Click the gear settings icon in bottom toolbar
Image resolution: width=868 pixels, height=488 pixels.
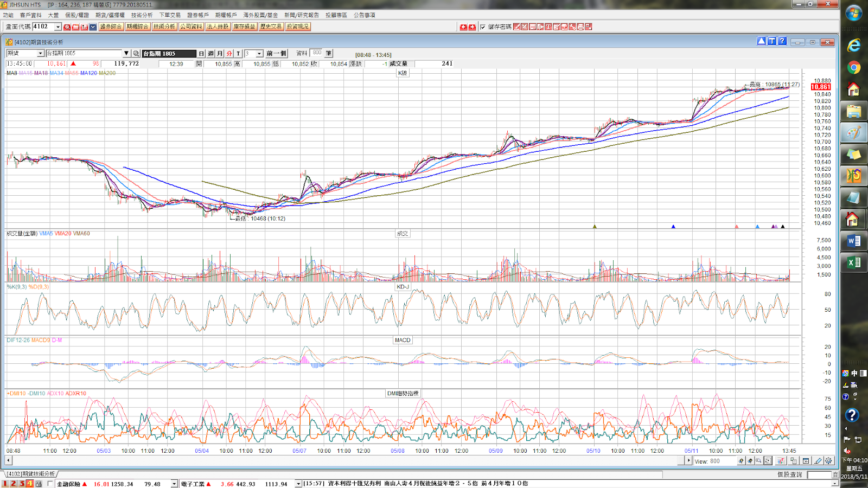(x=828, y=461)
